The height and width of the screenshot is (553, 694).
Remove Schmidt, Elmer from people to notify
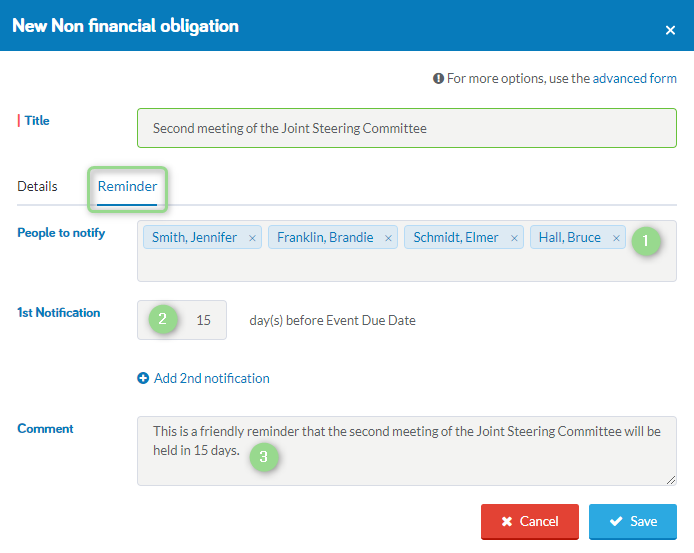click(514, 238)
